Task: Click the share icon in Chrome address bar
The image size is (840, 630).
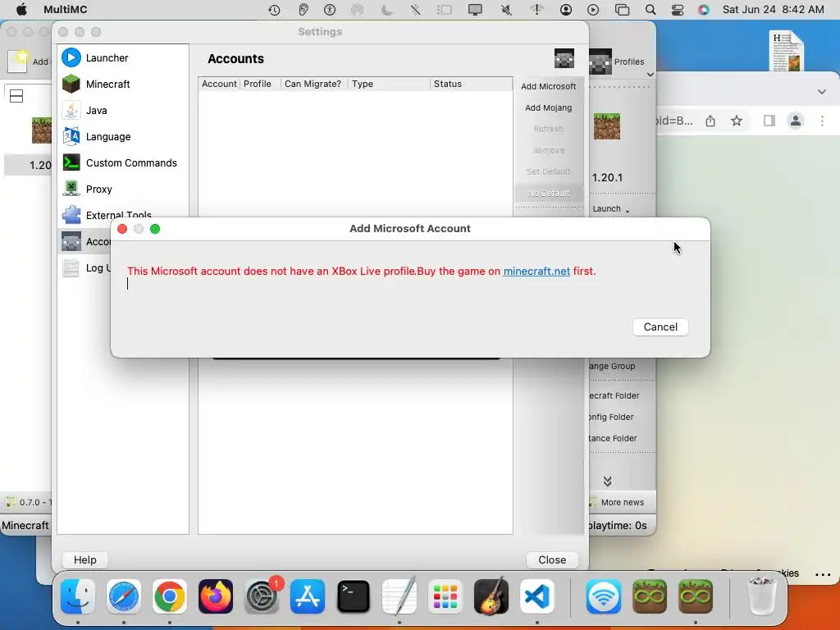Action: 710,121
